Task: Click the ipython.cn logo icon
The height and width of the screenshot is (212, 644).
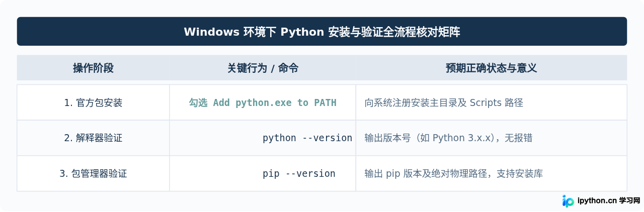Action: click(x=568, y=200)
